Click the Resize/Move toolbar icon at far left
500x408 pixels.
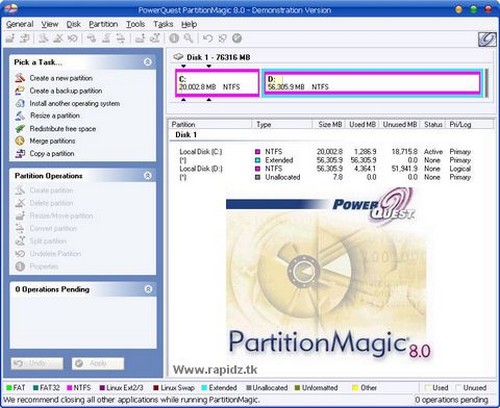10,38
